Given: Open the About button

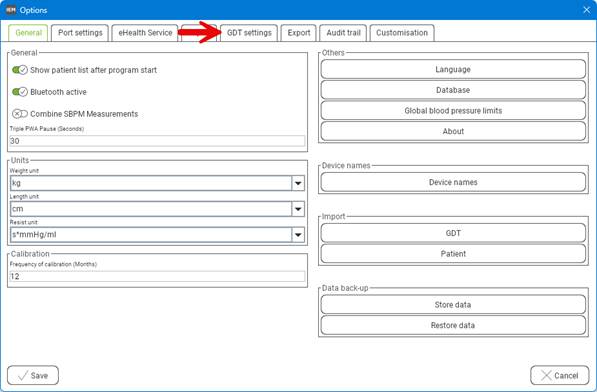Looking at the screenshot, I should (453, 131).
